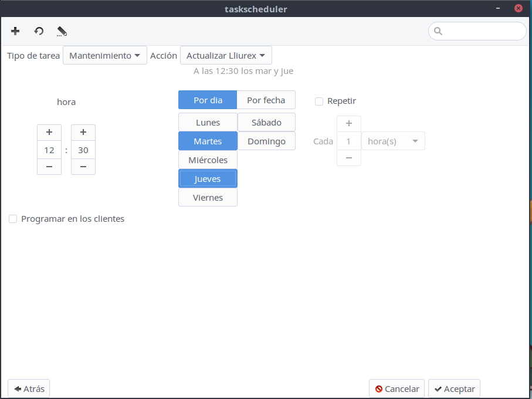Open the Tipo de tarea Mantenimiento dropdown
The height and width of the screenshot is (399, 532).
105,55
